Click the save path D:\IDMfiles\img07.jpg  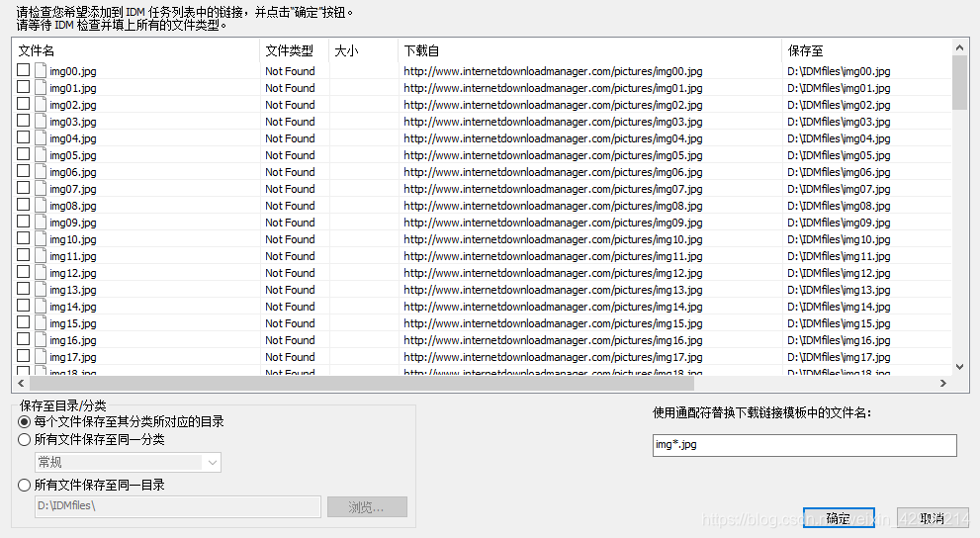(x=839, y=189)
